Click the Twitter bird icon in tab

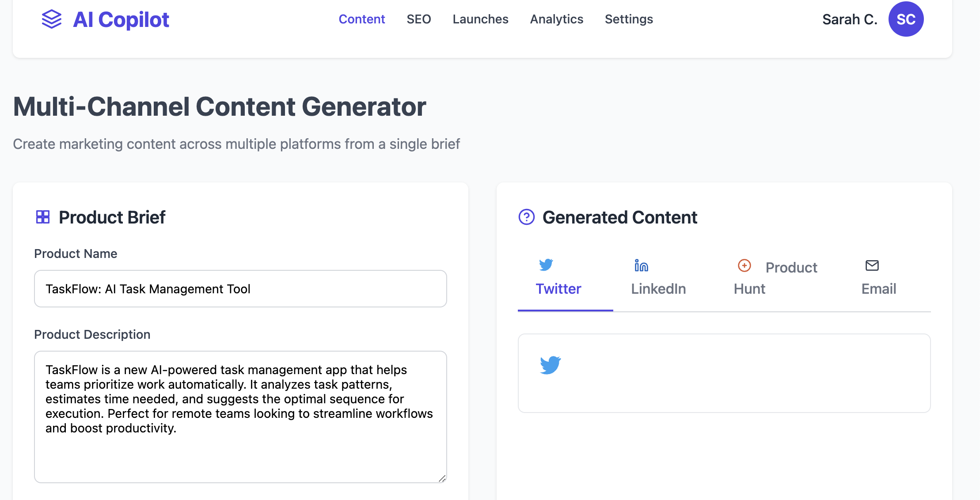click(546, 265)
